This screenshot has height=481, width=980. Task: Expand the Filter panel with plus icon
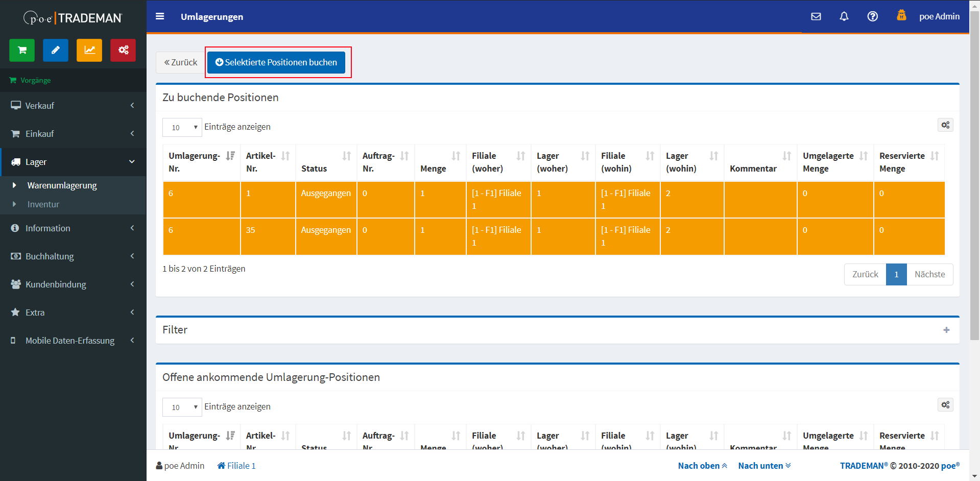pyautogui.click(x=946, y=330)
